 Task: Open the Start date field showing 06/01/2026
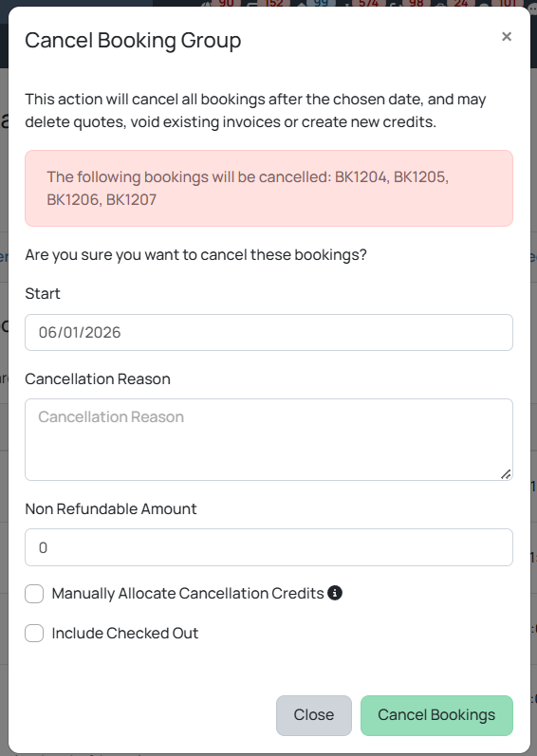pos(269,332)
